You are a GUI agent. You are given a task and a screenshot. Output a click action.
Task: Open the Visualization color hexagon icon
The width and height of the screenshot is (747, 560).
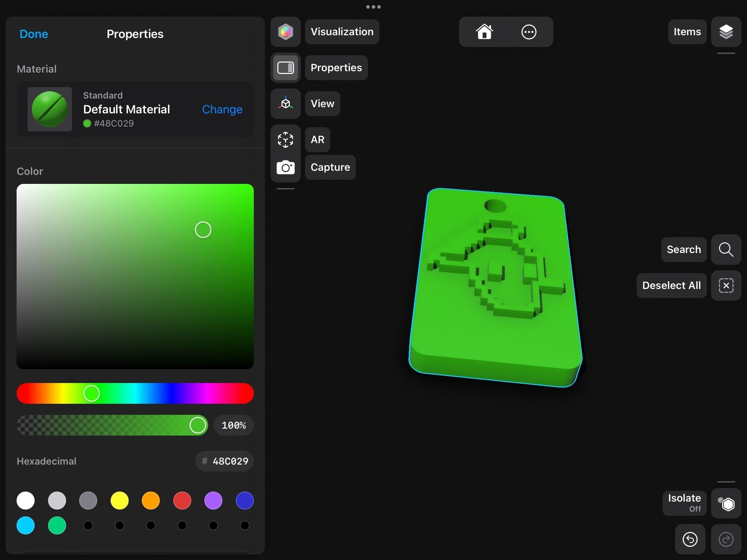click(285, 32)
